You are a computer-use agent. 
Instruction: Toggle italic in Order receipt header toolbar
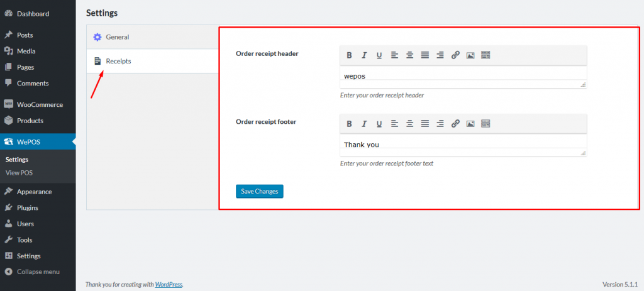pos(364,55)
